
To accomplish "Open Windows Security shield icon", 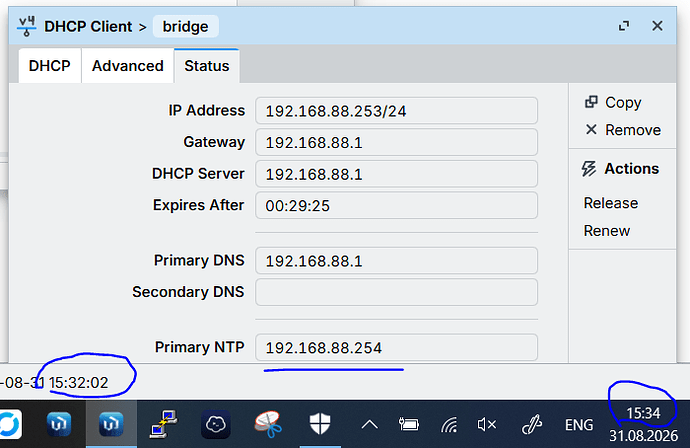I will (320, 424).
